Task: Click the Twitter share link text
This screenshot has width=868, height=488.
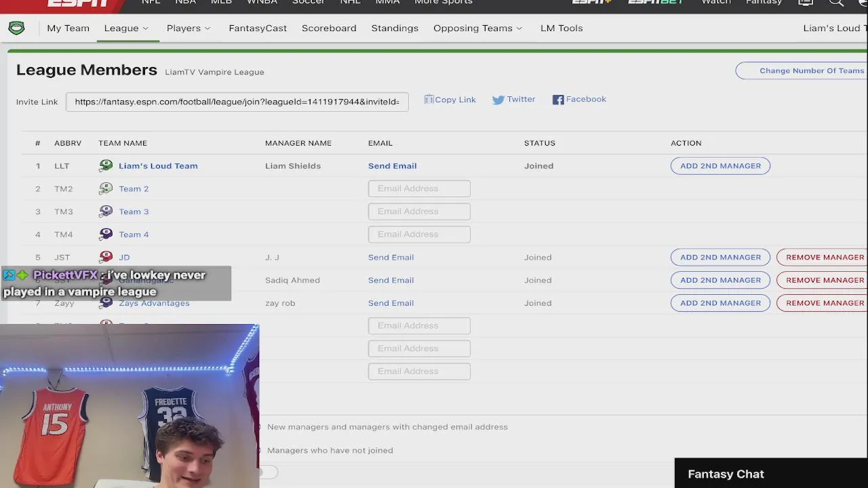Action: tap(521, 99)
